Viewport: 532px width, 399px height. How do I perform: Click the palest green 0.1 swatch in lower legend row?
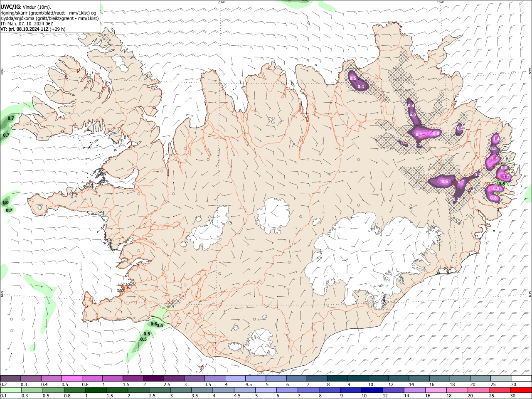[x=11, y=390]
